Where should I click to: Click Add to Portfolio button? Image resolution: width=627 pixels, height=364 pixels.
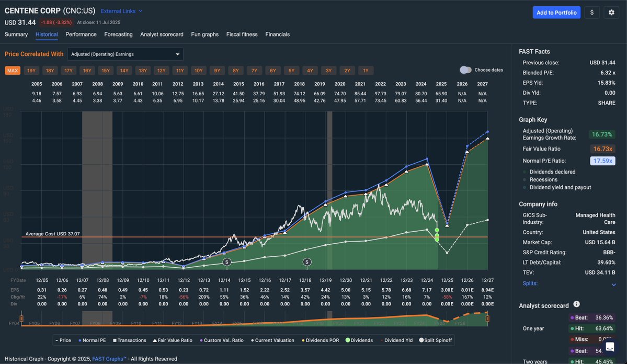click(x=556, y=13)
